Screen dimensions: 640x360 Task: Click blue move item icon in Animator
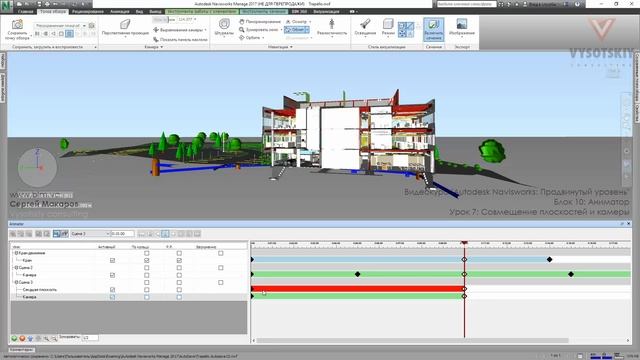[30, 338]
